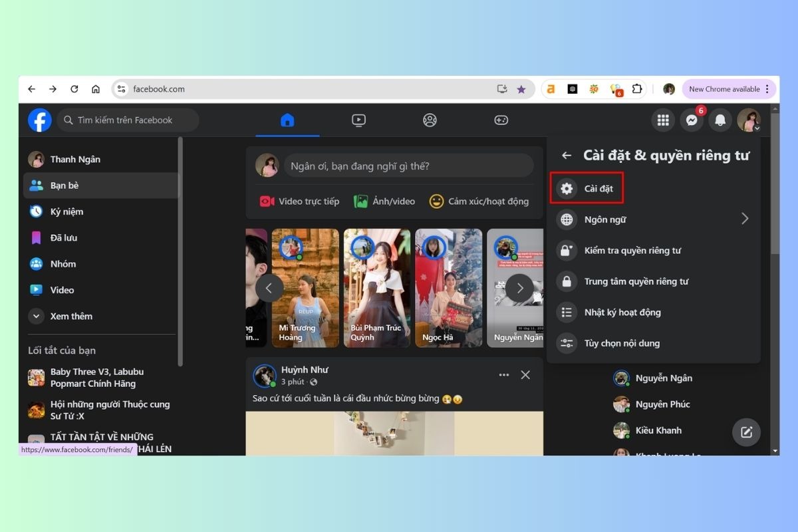Click the left sidebar scrollbar
This screenshot has height=532, width=798.
(x=180, y=251)
